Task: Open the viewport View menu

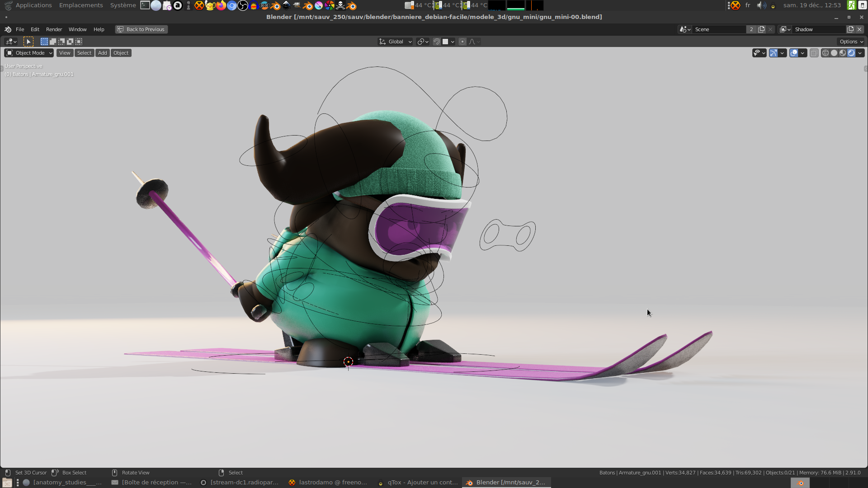Action: [65, 53]
